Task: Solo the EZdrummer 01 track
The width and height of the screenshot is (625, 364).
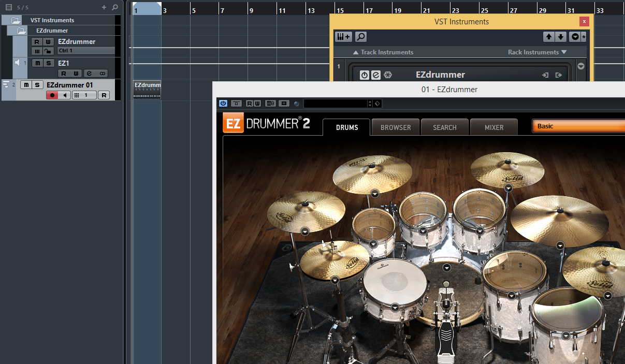Action: tap(37, 85)
